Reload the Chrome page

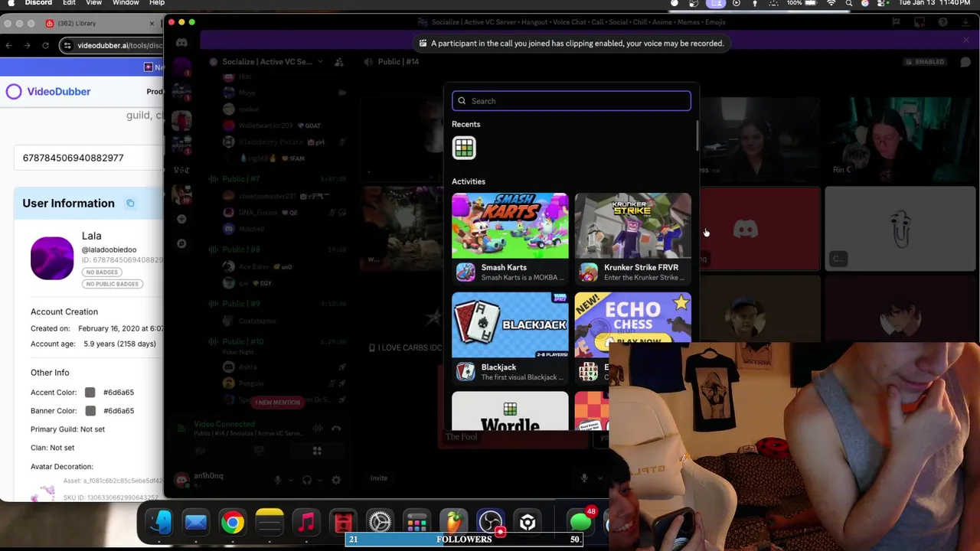(x=45, y=46)
